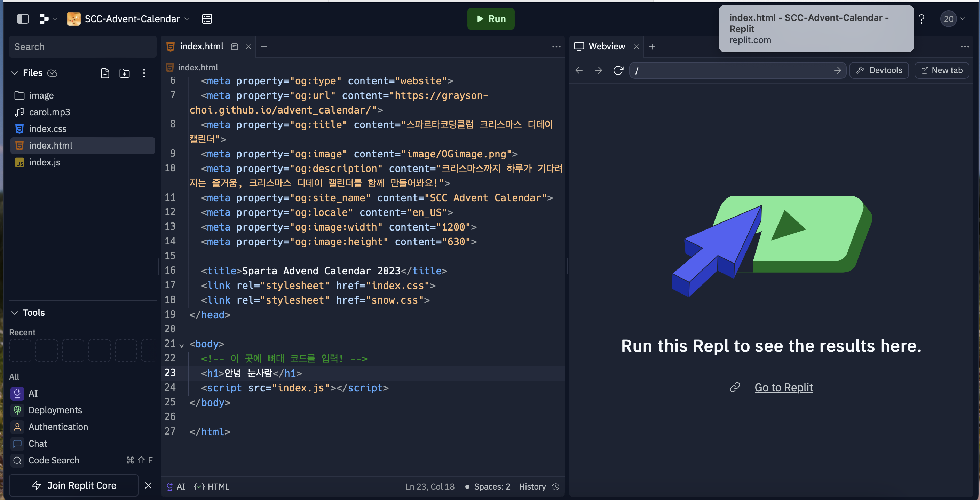Click the script src line 24
This screenshot has width=980, height=500.
click(295, 388)
